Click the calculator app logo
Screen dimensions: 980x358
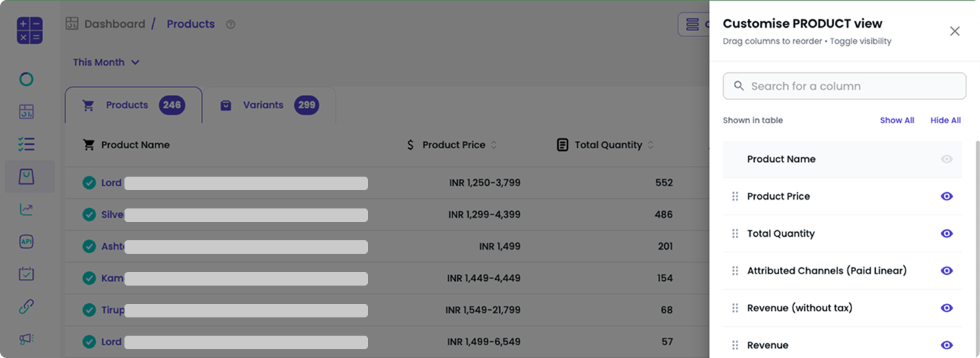pyautogui.click(x=30, y=30)
